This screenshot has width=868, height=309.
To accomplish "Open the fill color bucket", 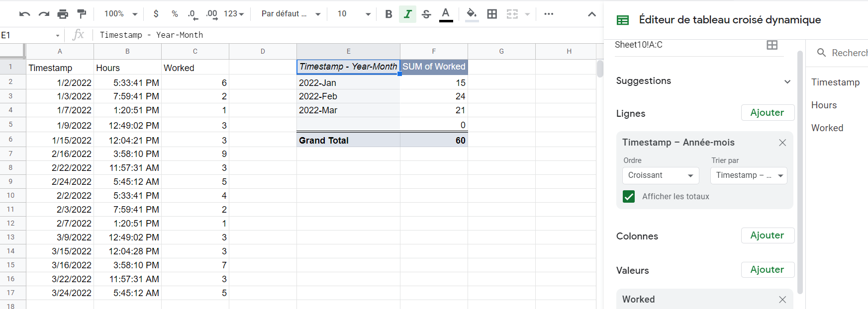I will (x=472, y=14).
